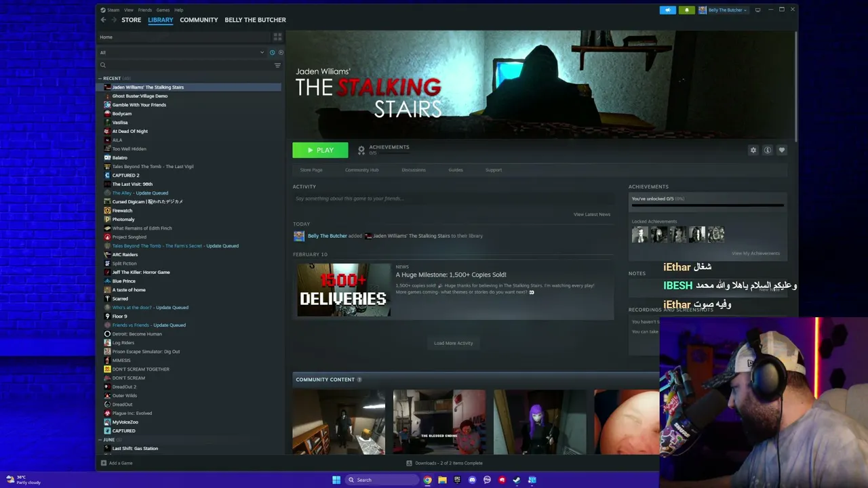Viewport: 868px width, 488px height.
Task: Click Load More Activity button
Action: pos(454,343)
